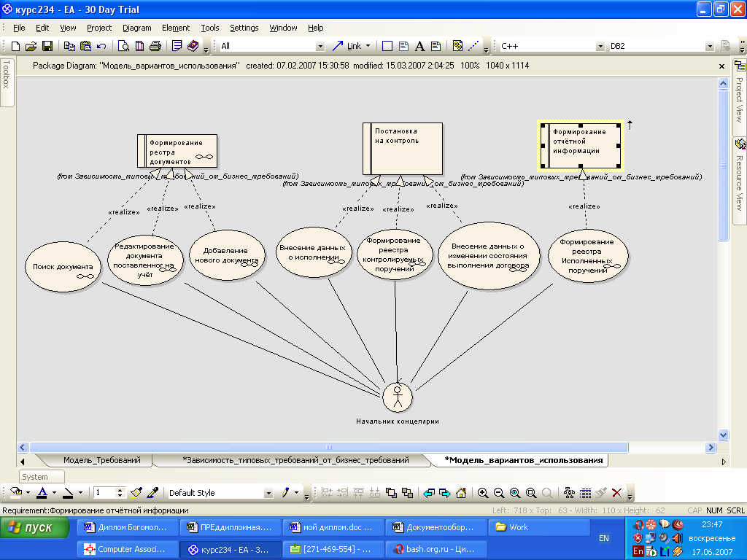The width and height of the screenshot is (747, 560).
Task: Click the Zoom In magnifier icon
Action: [x=483, y=493]
